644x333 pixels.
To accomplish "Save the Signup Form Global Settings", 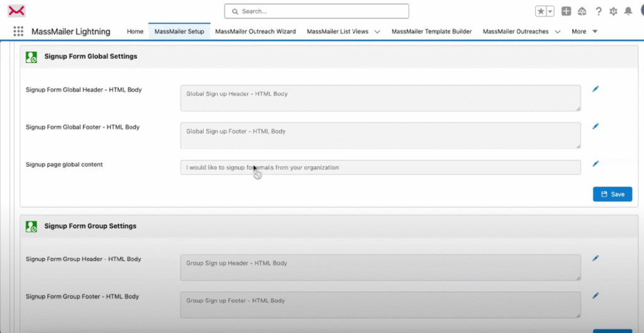I will [x=613, y=194].
